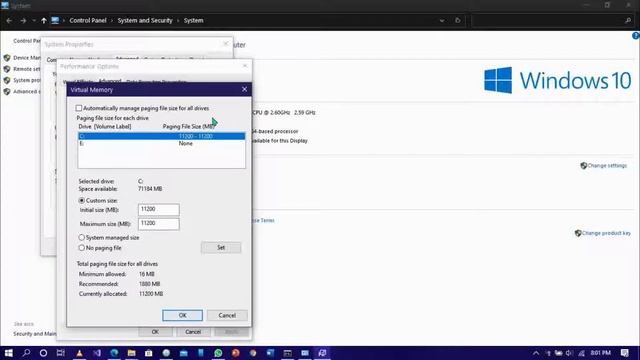
Task: Click recent locations dropdown arrow near navigation
Action: 34,20
